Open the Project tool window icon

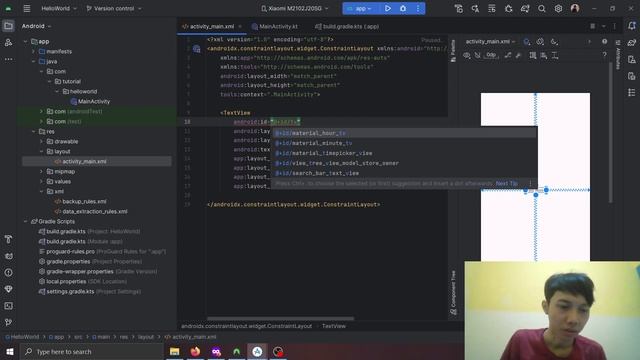8,26
